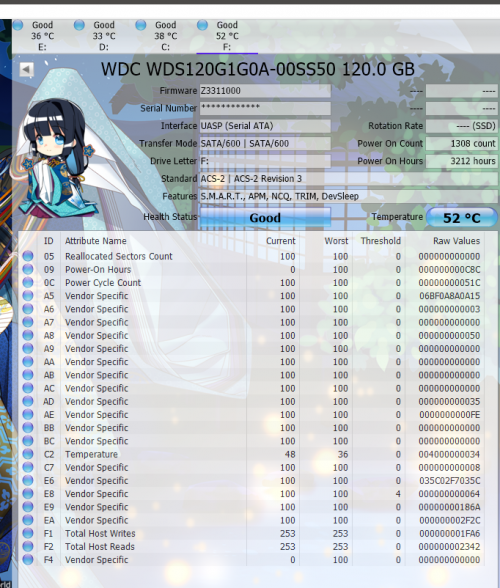500x588 pixels.
Task: Click the Transfer Mode SATA/600 field
Action: tap(265, 144)
